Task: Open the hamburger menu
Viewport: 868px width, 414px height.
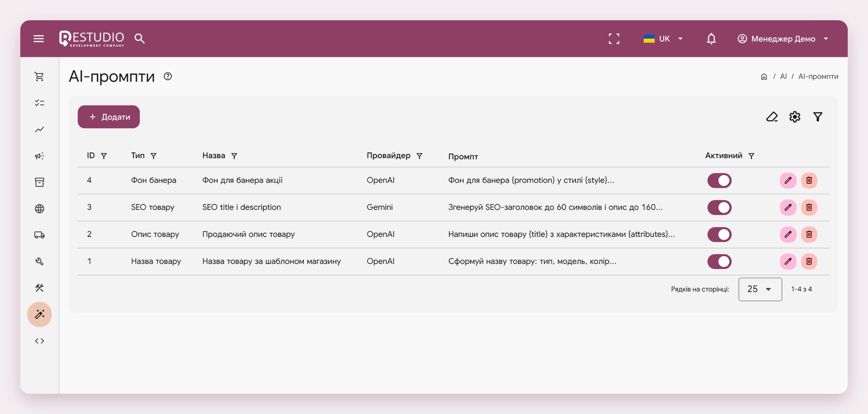Action: [x=39, y=39]
